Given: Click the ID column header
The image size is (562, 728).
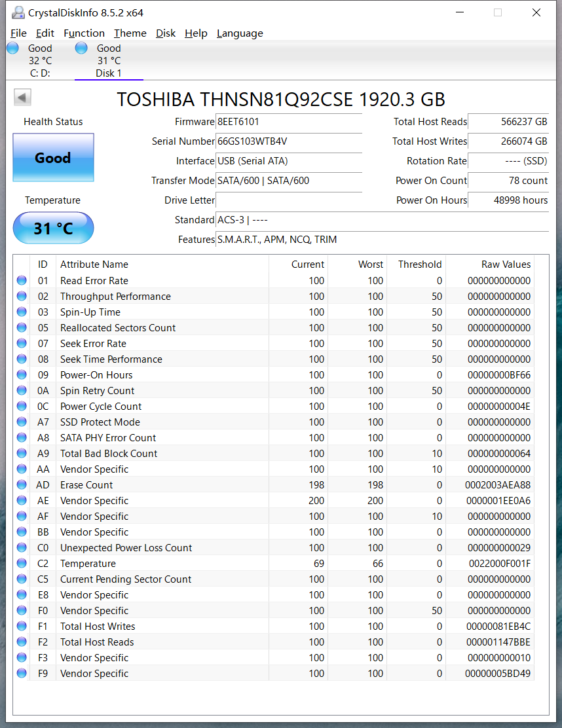Looking at the screenshot, I should click(x=43, y=264).
